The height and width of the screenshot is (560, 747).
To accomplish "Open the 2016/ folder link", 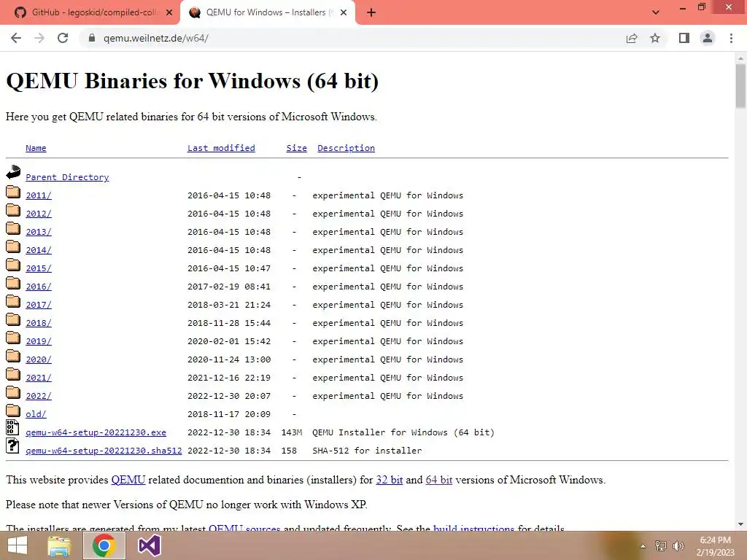I will [x=39, y=287].
